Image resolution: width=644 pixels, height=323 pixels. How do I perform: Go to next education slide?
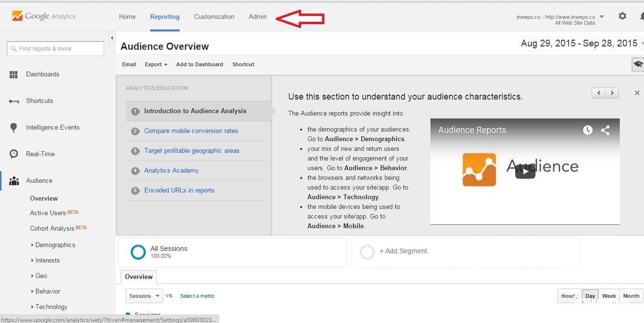[613, 93]
